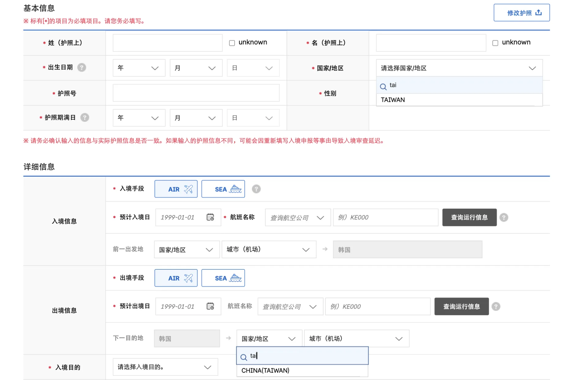
Task: Click the help icon next to 护照期满日
Action: pos(85,117)
